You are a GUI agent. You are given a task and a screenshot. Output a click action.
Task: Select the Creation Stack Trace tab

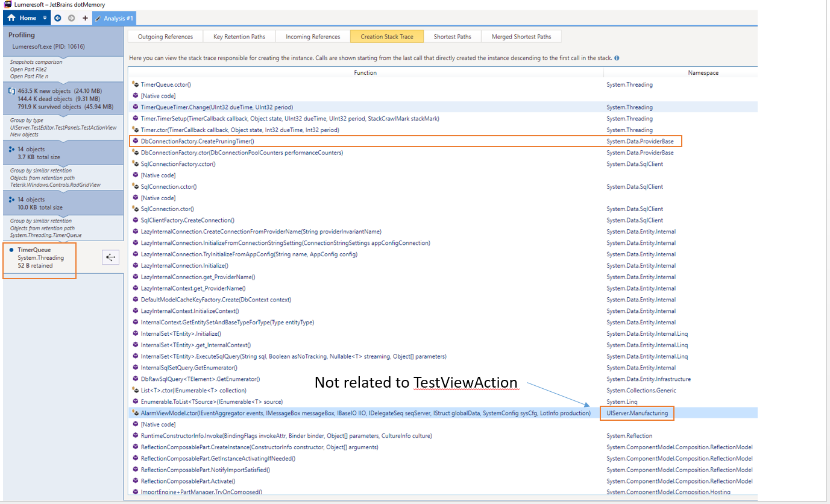pos(387,37)
